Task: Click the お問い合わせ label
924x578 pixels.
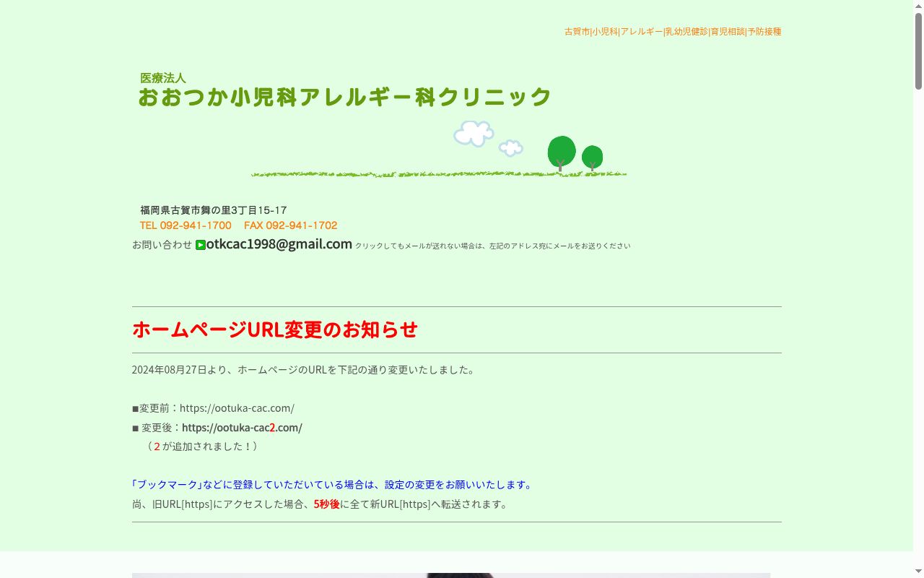Action: click(x=162, y=245)
